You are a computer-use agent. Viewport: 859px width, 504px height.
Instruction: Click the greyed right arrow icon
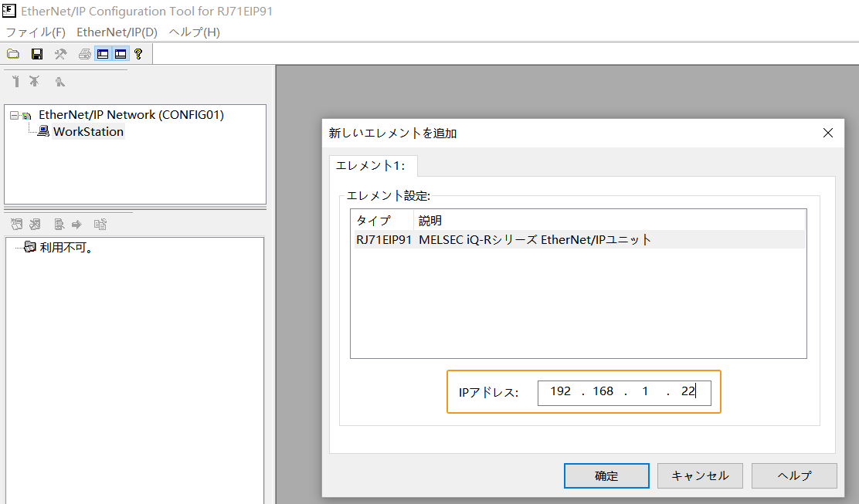76,225
